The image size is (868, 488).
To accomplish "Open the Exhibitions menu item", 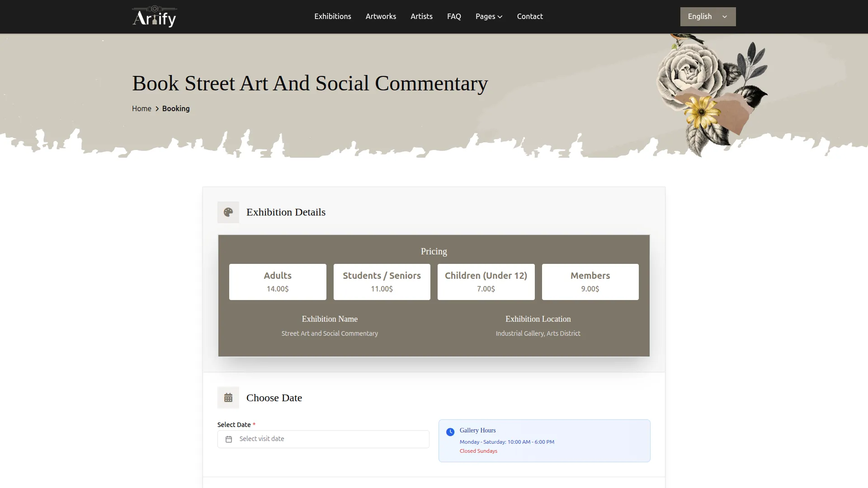I will (333, 17).
